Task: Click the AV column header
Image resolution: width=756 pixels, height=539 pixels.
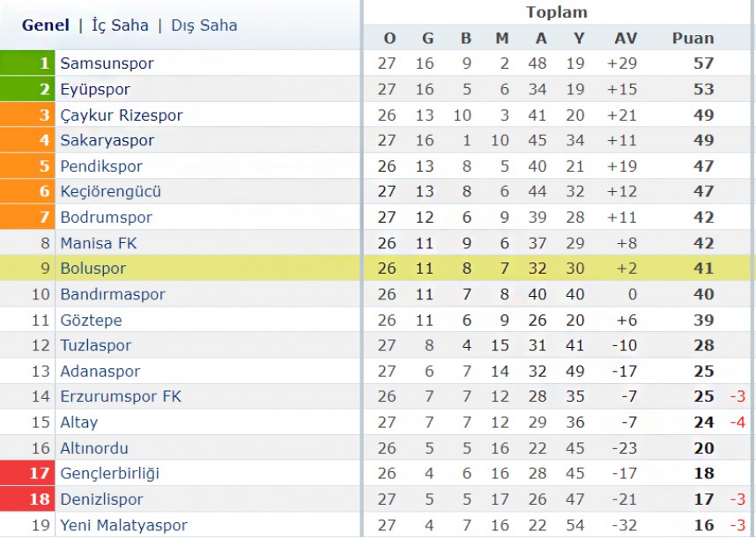Action: point(626,39)
